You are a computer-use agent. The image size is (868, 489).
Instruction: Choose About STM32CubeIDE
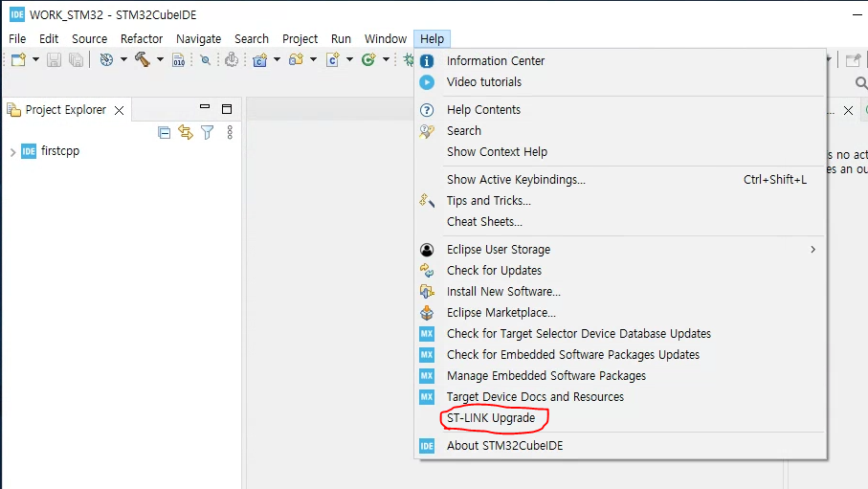click(x=620, y=445)
